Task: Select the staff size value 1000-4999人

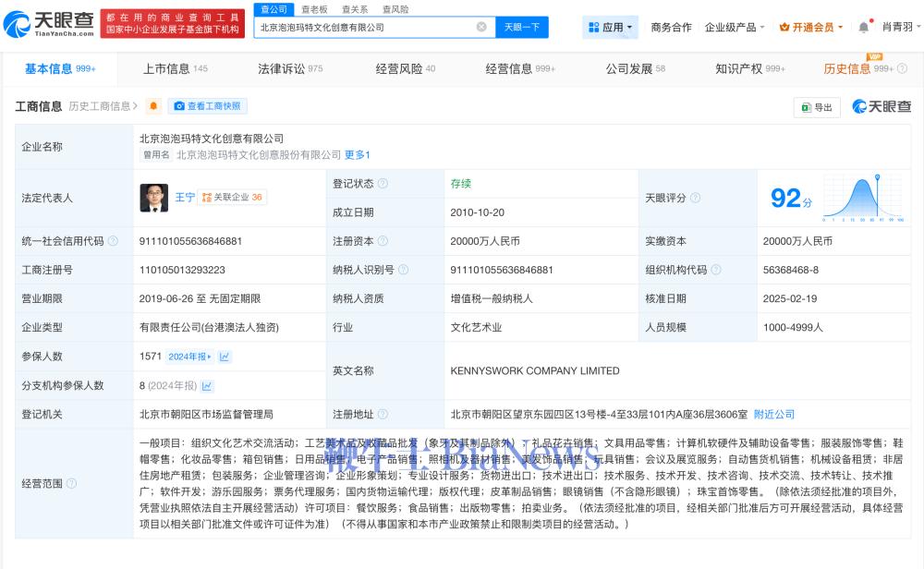Action: [793, 328]
